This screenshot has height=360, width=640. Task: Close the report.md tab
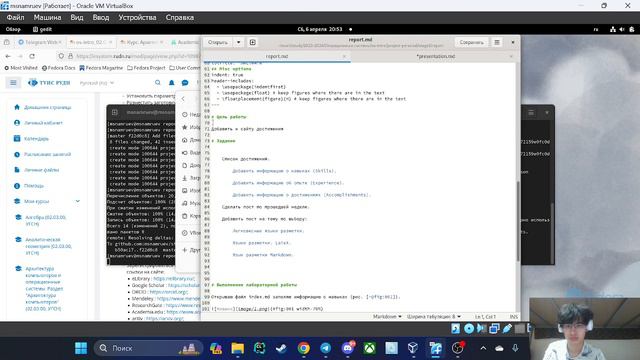tap(344, 56)
